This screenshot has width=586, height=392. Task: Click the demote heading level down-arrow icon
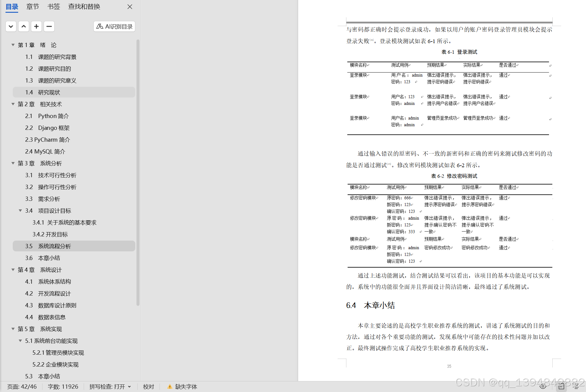(11, 26)
